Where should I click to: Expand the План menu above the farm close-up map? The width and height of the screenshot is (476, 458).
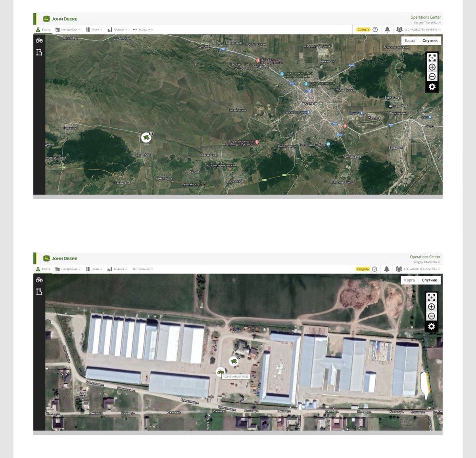[x=94, y=269]
